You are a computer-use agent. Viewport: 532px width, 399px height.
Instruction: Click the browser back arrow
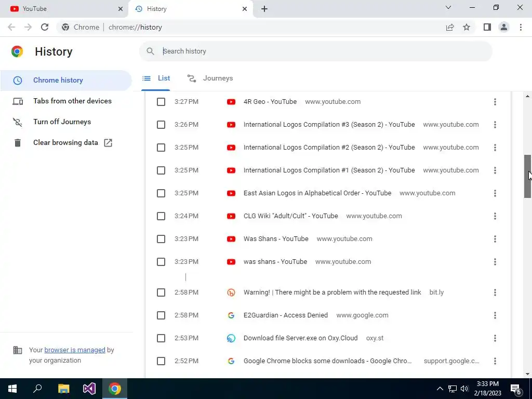pyautogui.click(x=11, y=27)
